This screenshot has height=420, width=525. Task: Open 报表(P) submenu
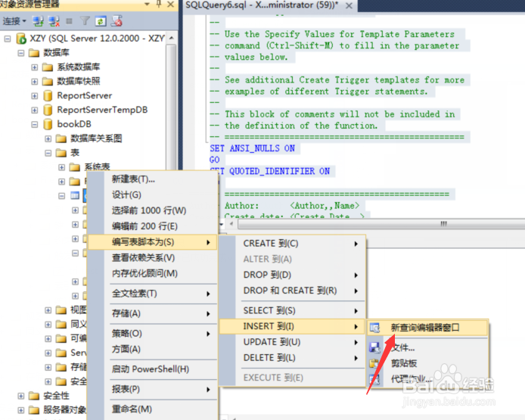[x=152, y=389]
